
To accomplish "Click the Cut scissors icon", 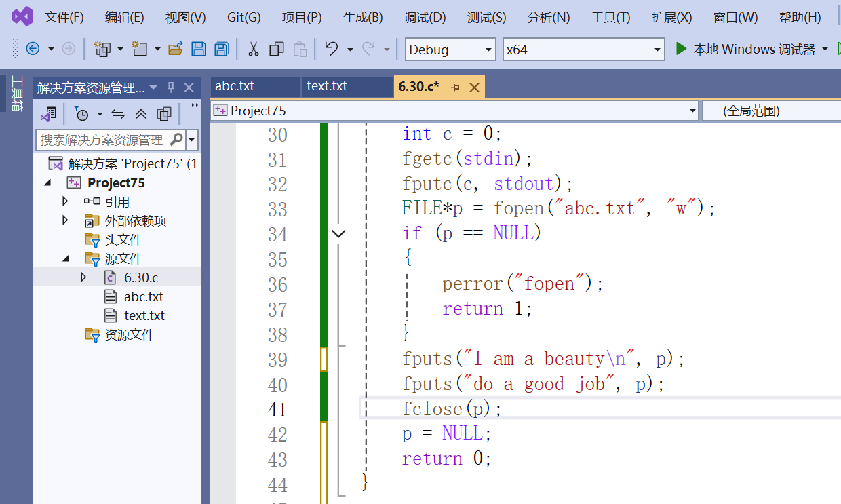I will coord(254,49).
